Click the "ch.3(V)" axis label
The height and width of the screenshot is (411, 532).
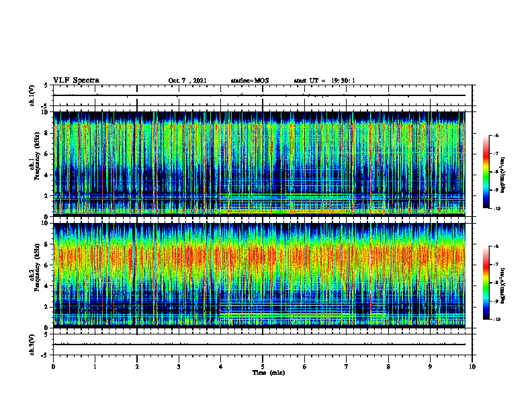point(32,345)
